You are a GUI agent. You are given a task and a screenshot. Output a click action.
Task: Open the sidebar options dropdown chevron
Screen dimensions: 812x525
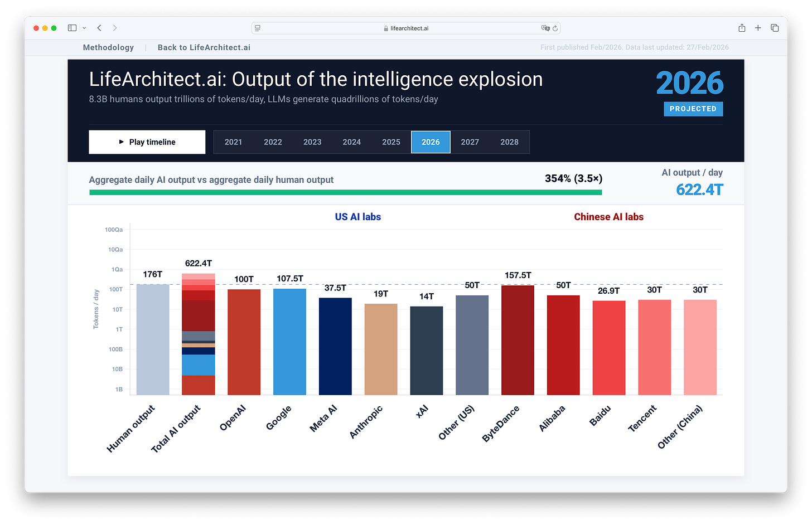(x=84, y=28)
